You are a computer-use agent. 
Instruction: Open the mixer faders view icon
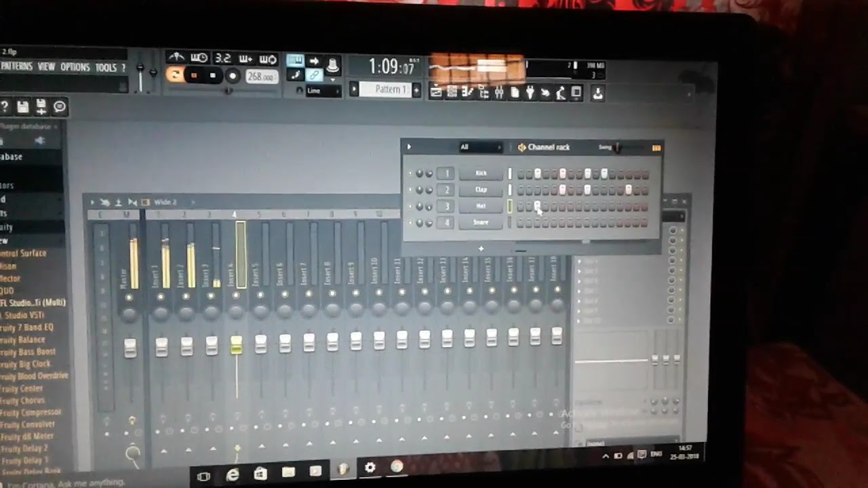click(x=499, y=92)
